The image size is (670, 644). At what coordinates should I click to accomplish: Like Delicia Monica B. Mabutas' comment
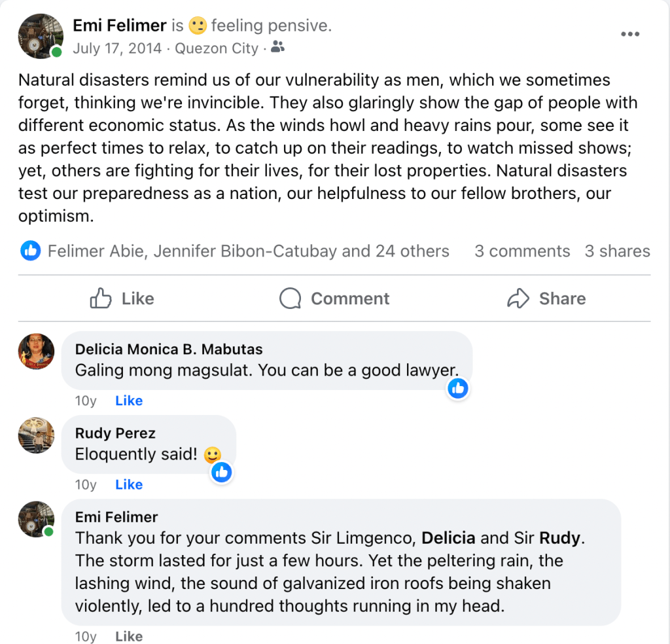click(x=129, y=401)
